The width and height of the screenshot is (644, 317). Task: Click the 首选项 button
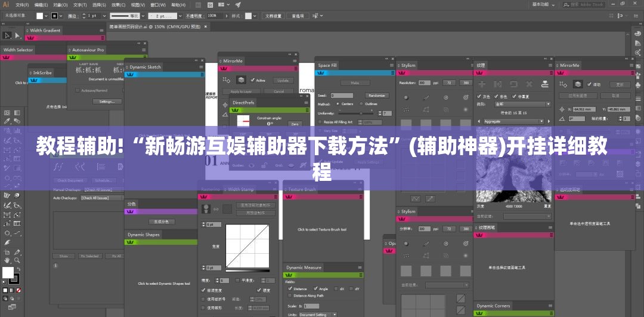[x=298, y=16]
